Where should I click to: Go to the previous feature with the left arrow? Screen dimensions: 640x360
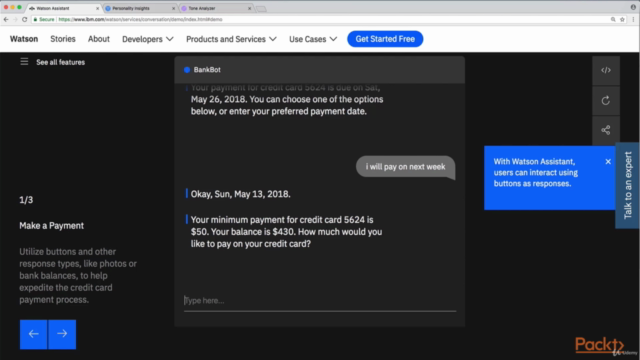click(33, 334)
